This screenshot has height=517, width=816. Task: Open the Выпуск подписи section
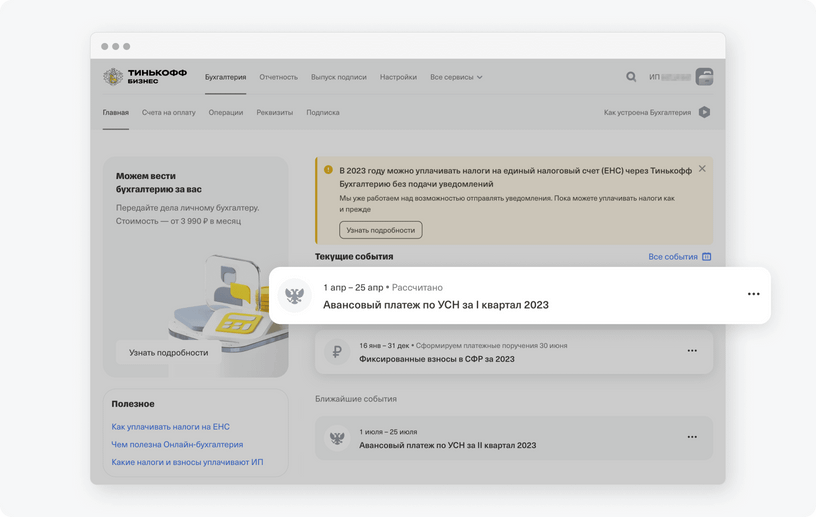(x=338, y=77)
